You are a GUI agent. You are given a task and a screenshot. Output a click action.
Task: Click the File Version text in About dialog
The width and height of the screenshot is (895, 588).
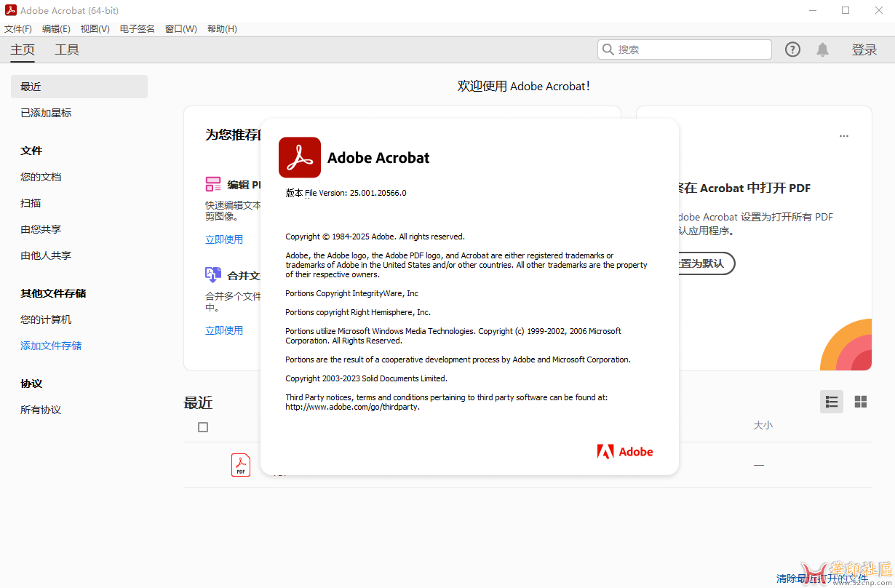[346, 193]
